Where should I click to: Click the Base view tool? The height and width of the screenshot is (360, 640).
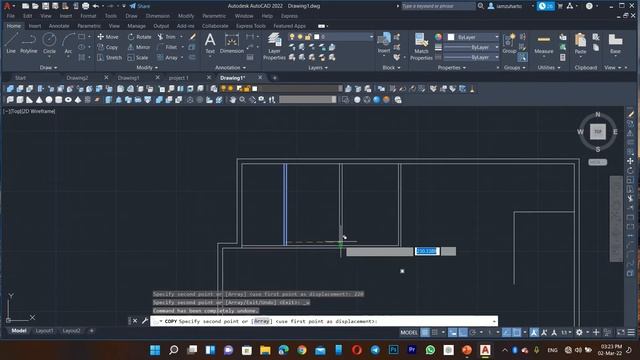[x=615, y=43]
